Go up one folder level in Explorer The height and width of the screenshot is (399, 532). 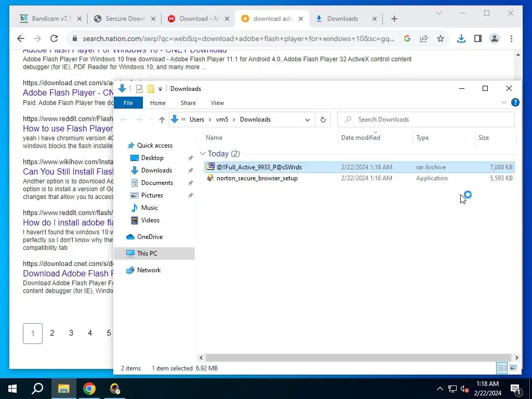point(162,119)
